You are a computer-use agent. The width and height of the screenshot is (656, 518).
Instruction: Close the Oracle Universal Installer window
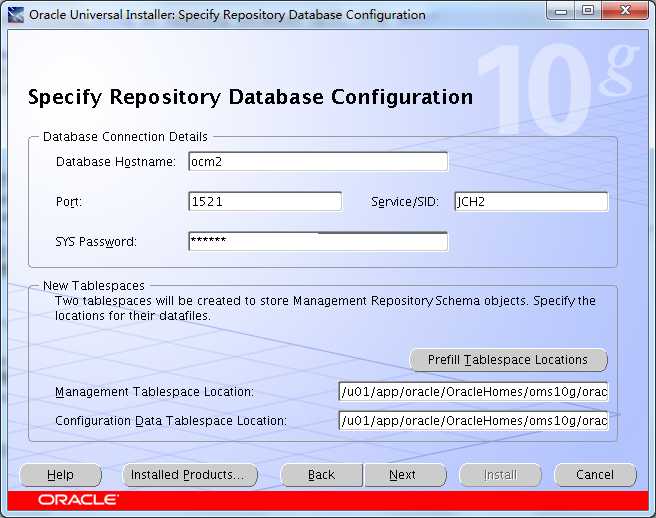coord(625,11)
